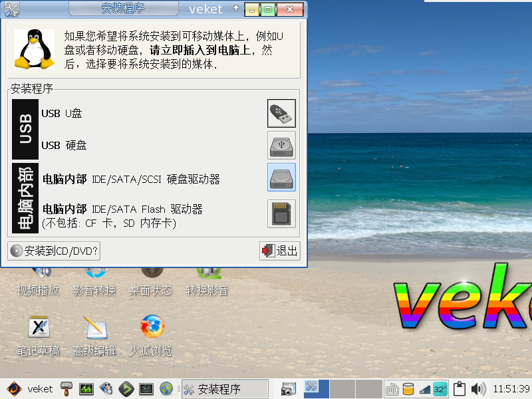Select internal IDE/SATA/SCSI hard drive button
Screen dimensions: 532x399
pos(281,177)
